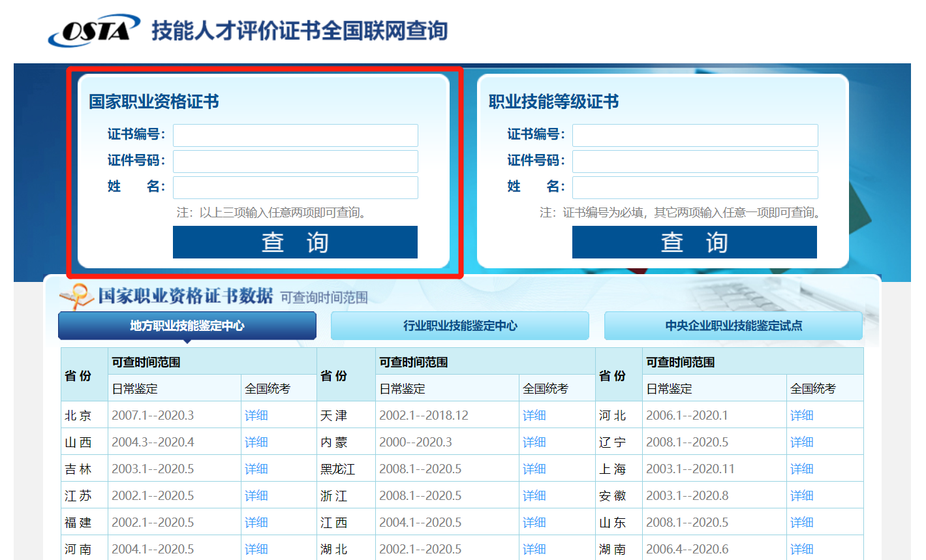
Task: View 详细 link for 江苏
Action: (256, 496)
